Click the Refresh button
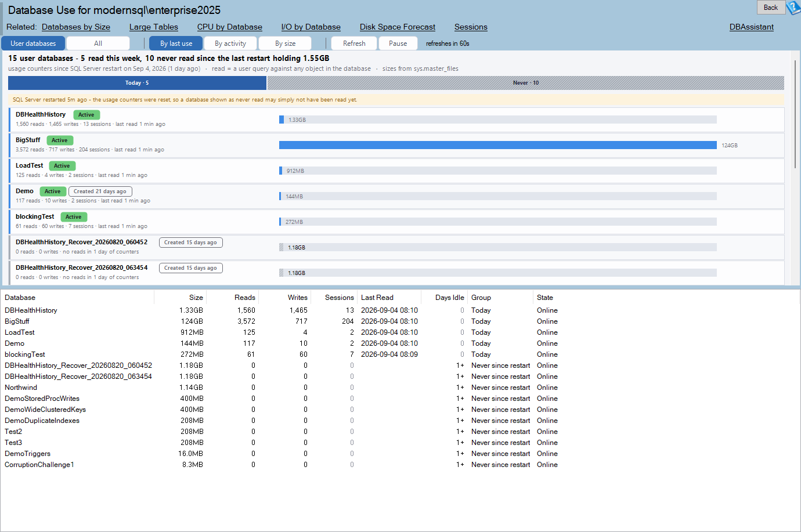This screenshot has width=801, height=532. (354, 44)
